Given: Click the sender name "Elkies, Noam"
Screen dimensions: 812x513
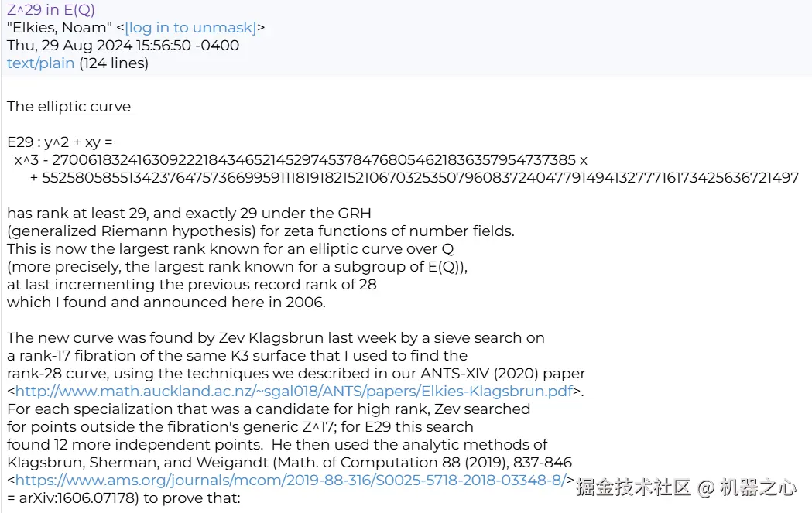Looking at the screenshot, I should click(60, 27).
